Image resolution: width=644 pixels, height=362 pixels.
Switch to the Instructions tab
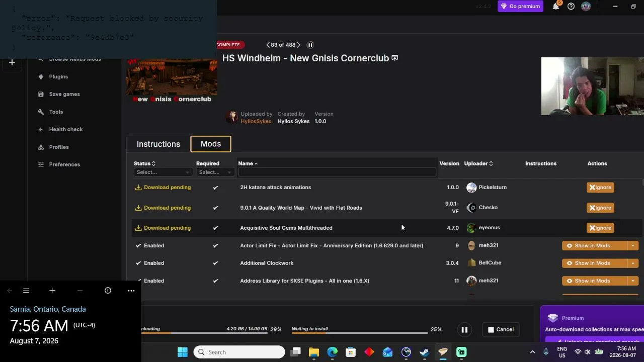coord(158,144)
